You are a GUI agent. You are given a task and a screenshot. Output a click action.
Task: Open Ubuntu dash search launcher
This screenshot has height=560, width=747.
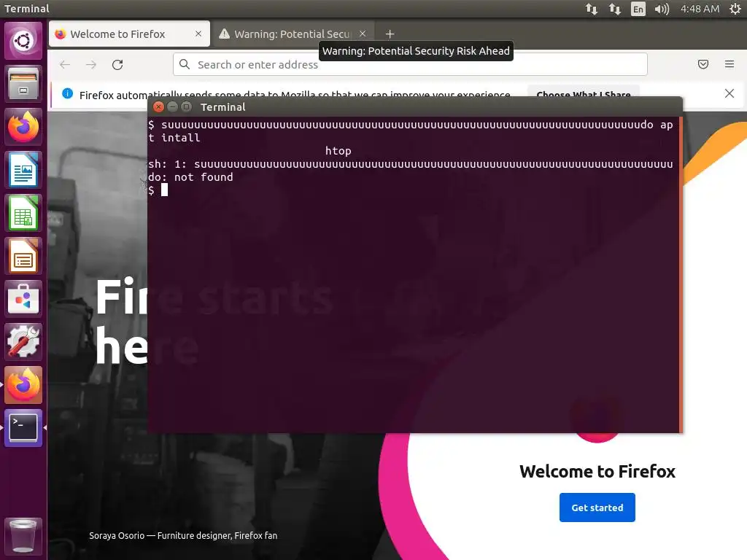pos(23,41)
